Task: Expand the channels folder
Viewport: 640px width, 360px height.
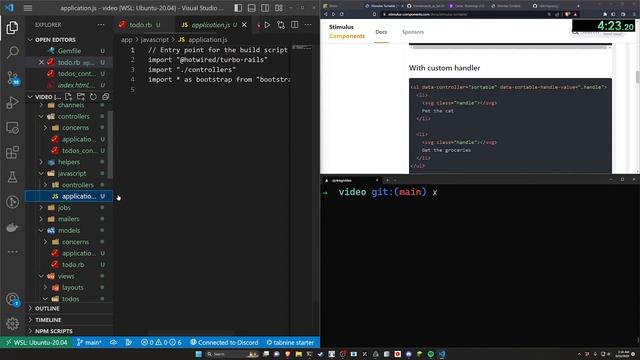Action: [x=71, y=105]
